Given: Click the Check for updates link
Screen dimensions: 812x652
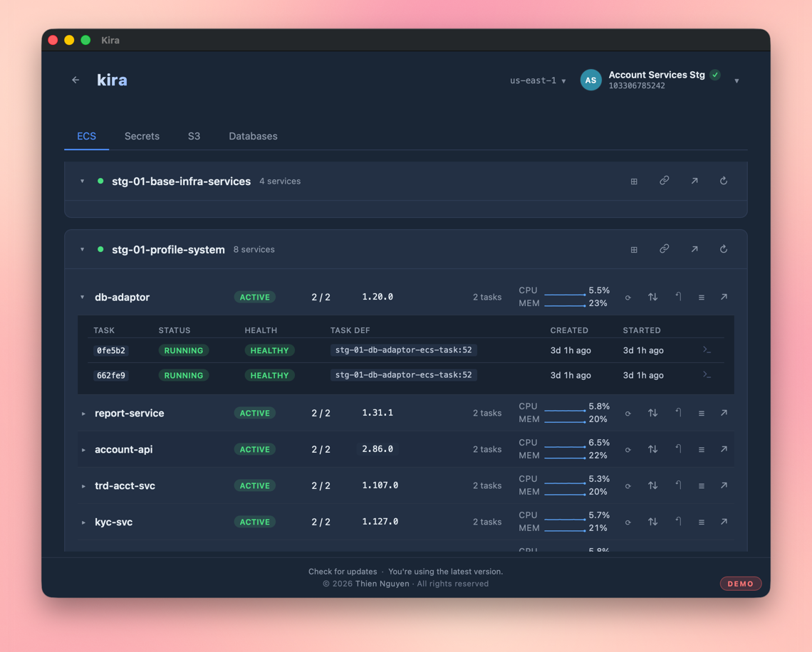Looking at the screenshot, I should click(x=343, y=572).
